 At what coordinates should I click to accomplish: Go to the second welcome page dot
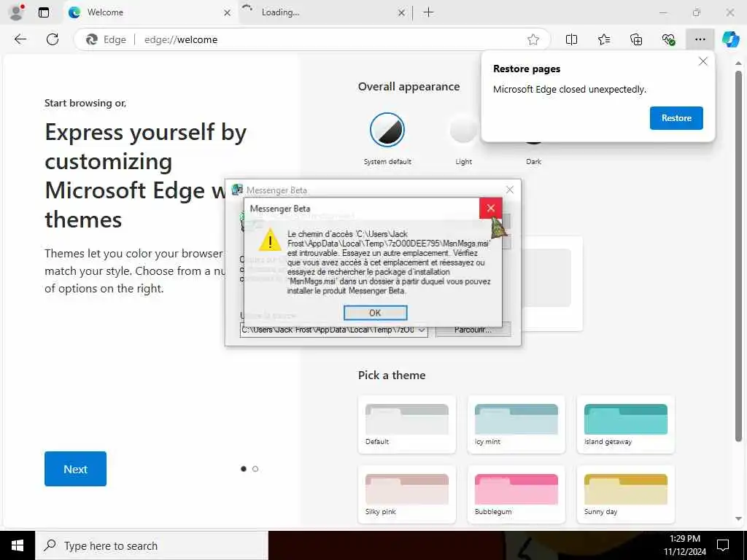coord(255,469)
